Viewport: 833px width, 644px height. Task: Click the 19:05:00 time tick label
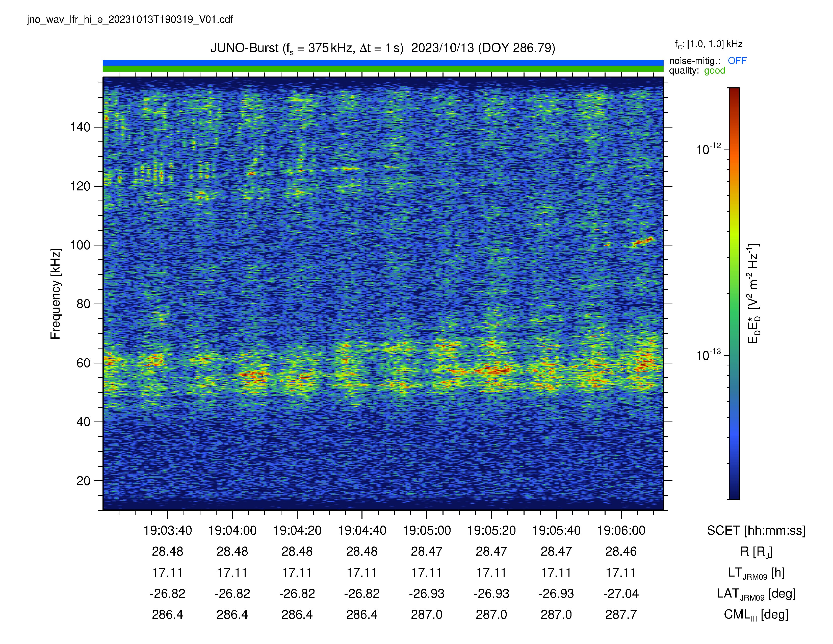tap(426, 530)
